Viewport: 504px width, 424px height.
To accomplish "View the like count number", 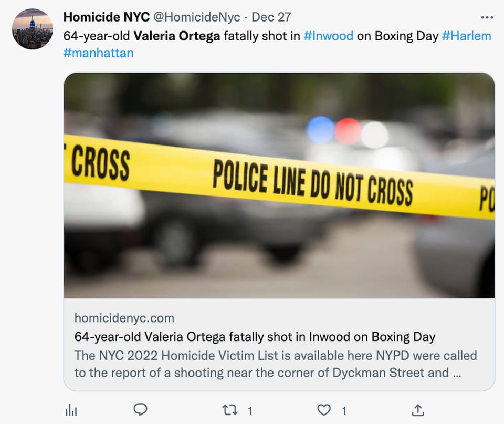I will coord(344,411).
